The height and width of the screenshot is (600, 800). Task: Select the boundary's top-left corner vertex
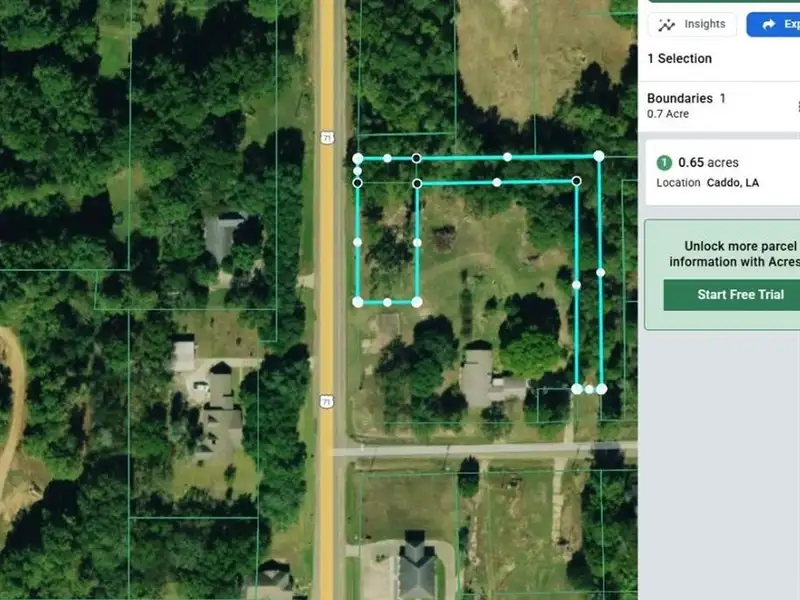click(x=358, y=159)
